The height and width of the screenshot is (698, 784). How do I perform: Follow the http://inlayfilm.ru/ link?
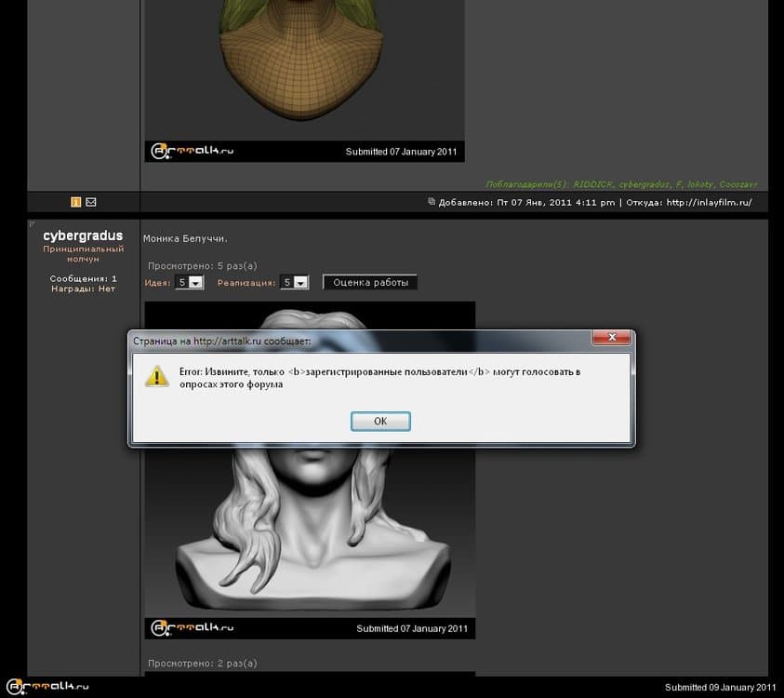pyautogui.click(x=709, y=202)
